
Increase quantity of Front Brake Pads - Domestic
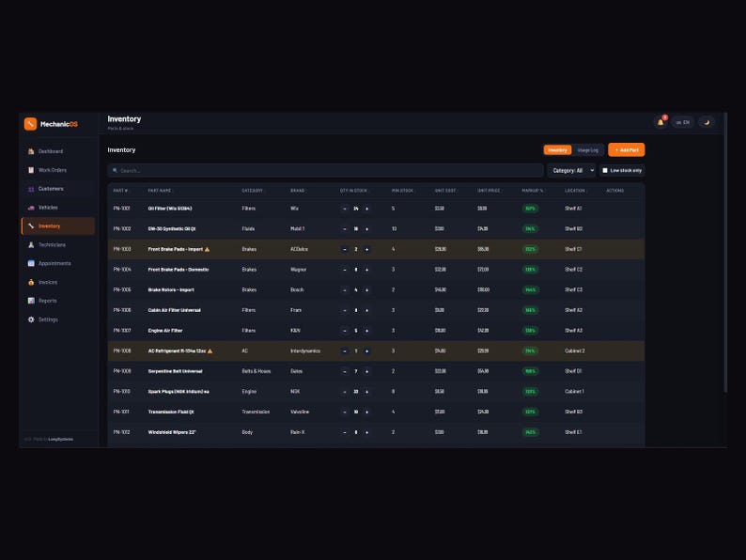coord(366,270)
